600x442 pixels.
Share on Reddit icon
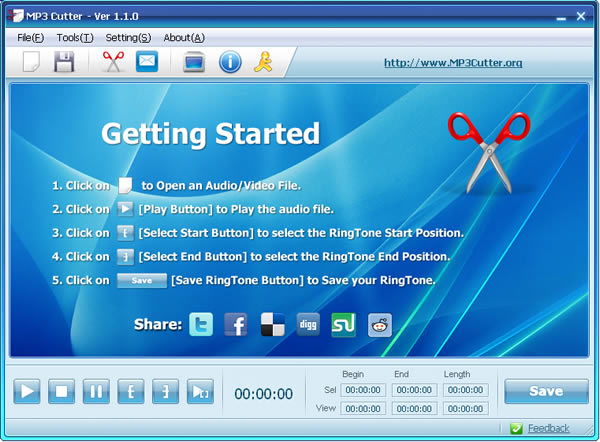(x=380, y=324)
